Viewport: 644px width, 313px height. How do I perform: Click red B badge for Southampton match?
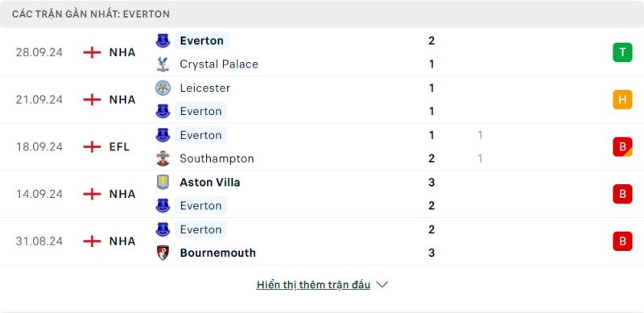click(x=622, y=146)
